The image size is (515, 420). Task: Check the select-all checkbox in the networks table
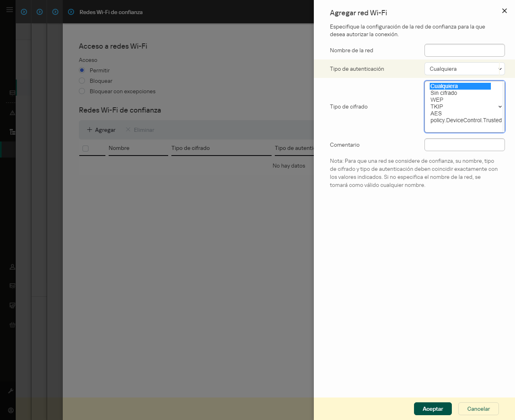pos(85,149)
